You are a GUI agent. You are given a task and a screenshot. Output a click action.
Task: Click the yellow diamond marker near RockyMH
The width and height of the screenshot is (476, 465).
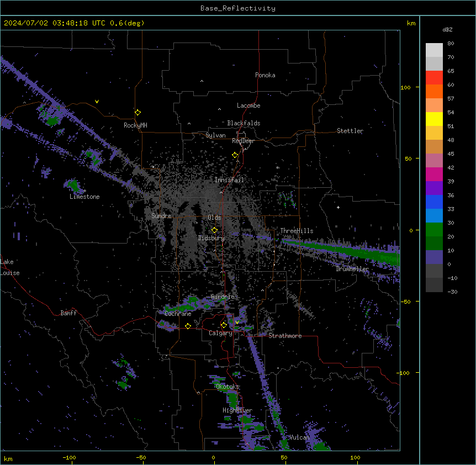(137, 113)
